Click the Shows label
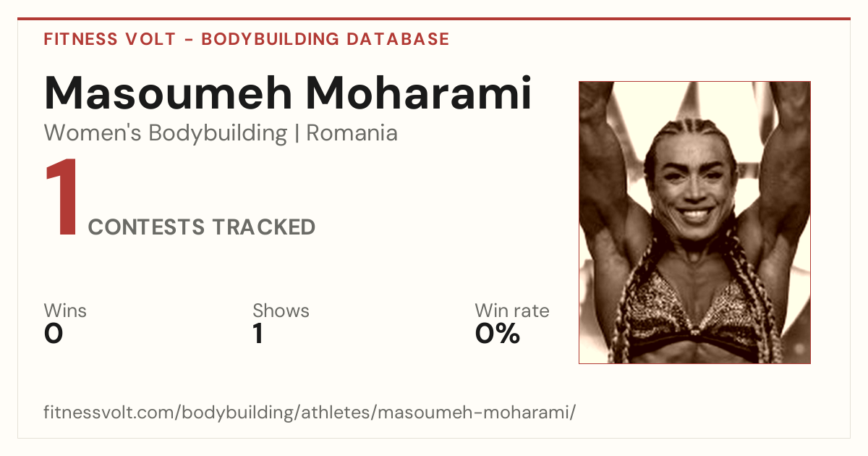 [x=281, y=311]
